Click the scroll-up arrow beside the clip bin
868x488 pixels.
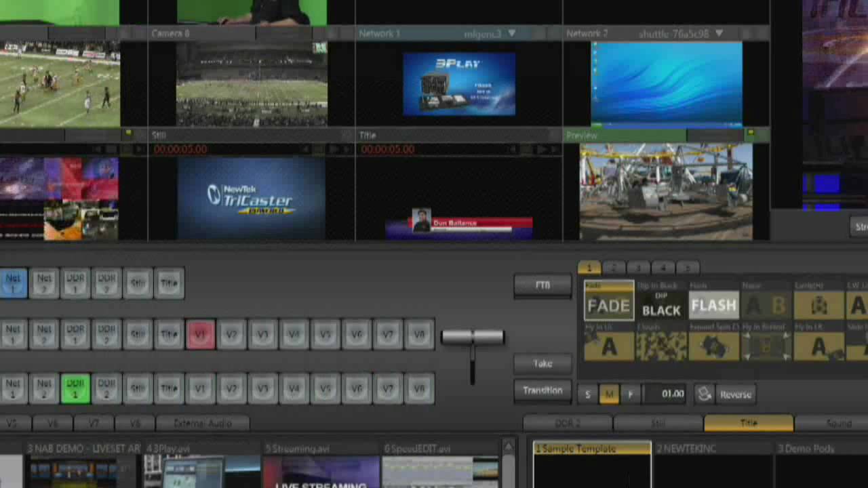click(509, 446)
